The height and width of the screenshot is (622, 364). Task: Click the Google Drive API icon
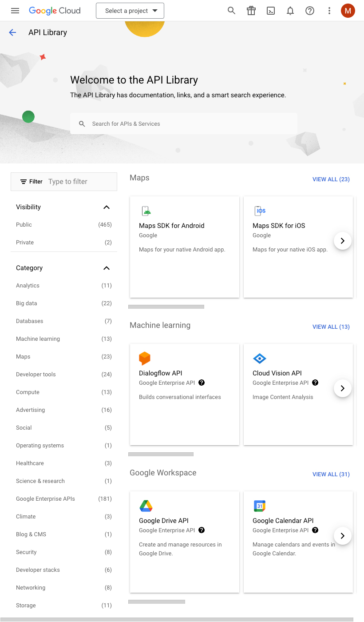146,506
